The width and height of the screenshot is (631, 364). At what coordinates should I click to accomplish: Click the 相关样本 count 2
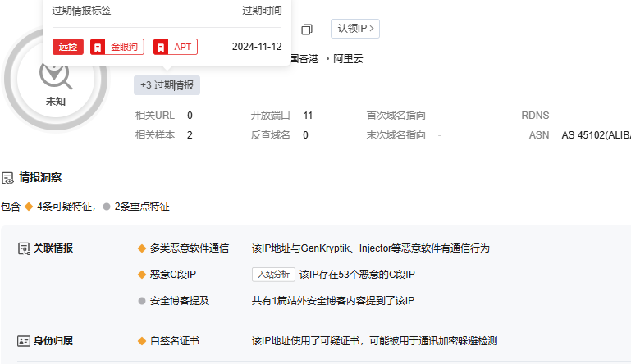pyautogui.click(x=190, y=135)
